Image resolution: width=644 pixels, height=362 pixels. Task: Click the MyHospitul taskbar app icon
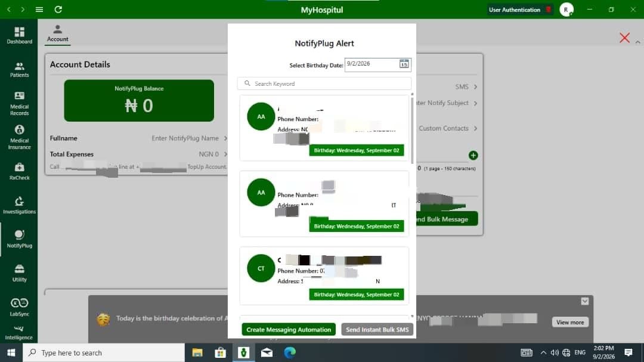(243, 352)
